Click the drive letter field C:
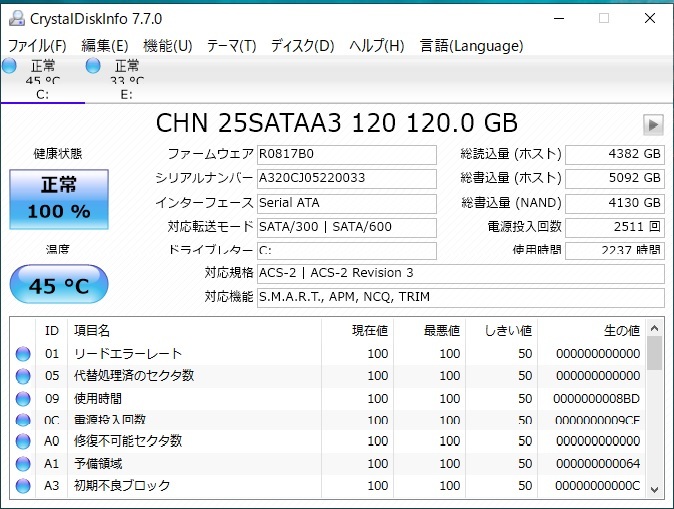 [347, 251]
